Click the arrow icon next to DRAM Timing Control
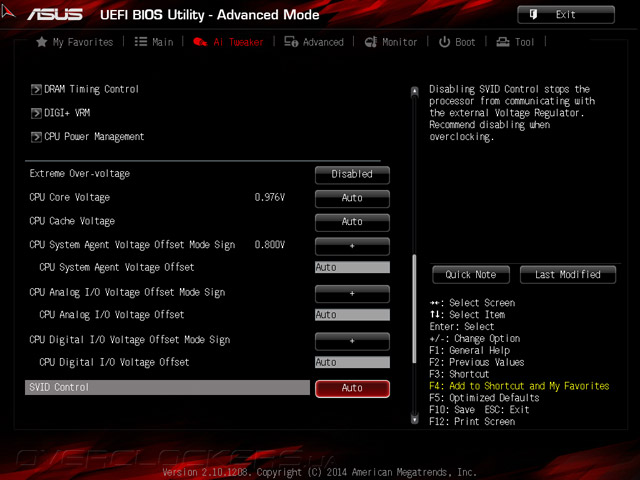Screen dimensions: 640x480 pyautogui.click(x=36, y=89)
